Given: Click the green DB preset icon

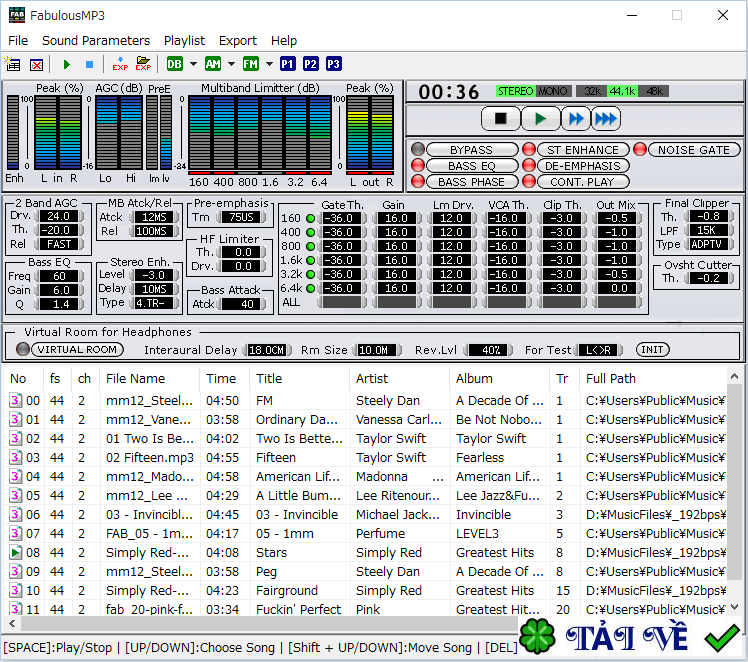Looking at the screenshot, I should point(175,64).
